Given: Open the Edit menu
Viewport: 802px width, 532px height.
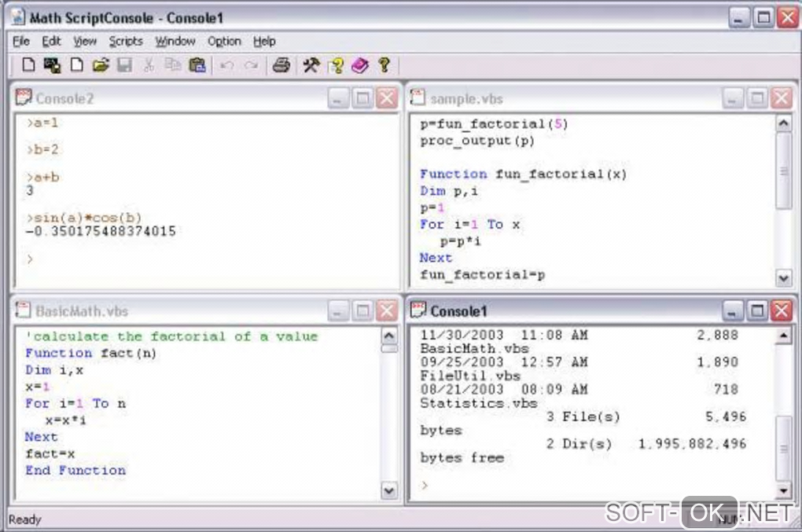Looking at the screenshot, I should point(51,42).
